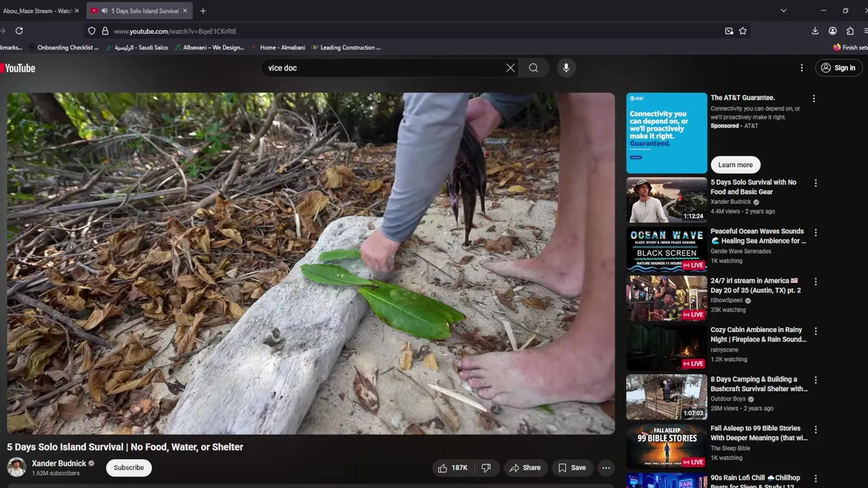This screenshot has width=868, height=488.
Task: Mute the tab via its speaker icon
Action: pyautogui.click(x=104, y=11)
